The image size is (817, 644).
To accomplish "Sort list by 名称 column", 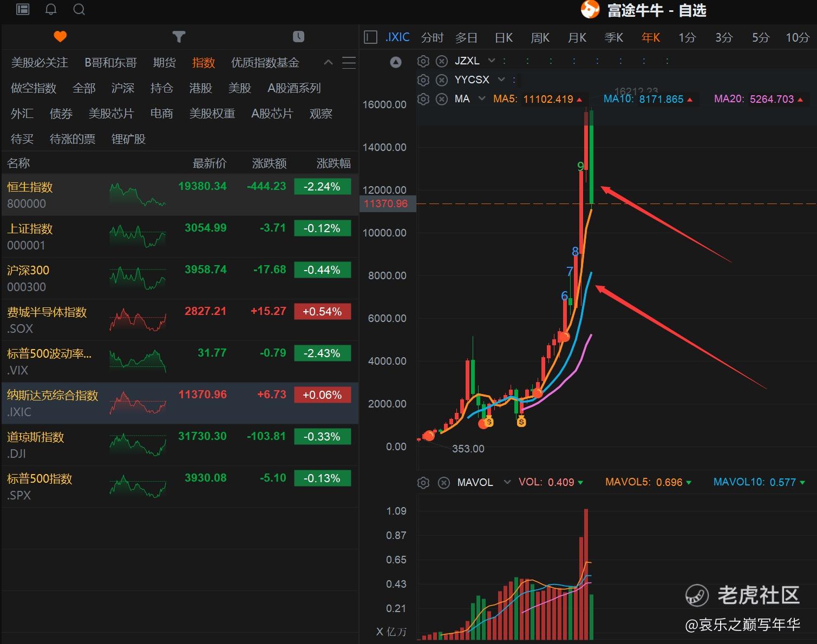I will point(18,163).
